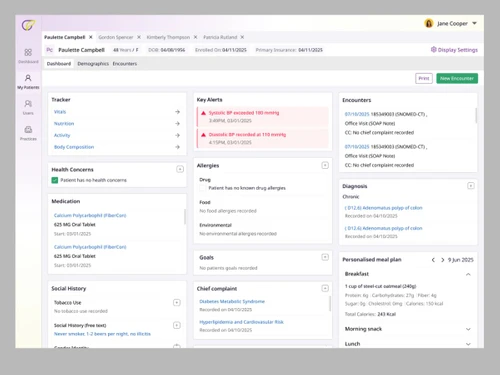
Task: Add a goal with the plus icon
Action: (x=325, y=257)
